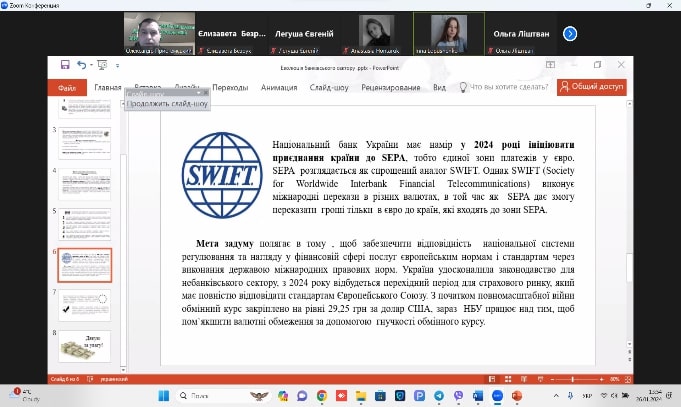Viewport: 681px width, 407px height.
Task: Open the Рецензирование tab
Action: coord(390,87)
